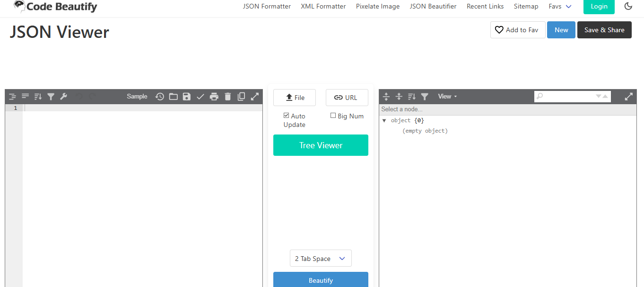
Task: Uncheck the Auto Update checkbox
Action: (286, 116)
